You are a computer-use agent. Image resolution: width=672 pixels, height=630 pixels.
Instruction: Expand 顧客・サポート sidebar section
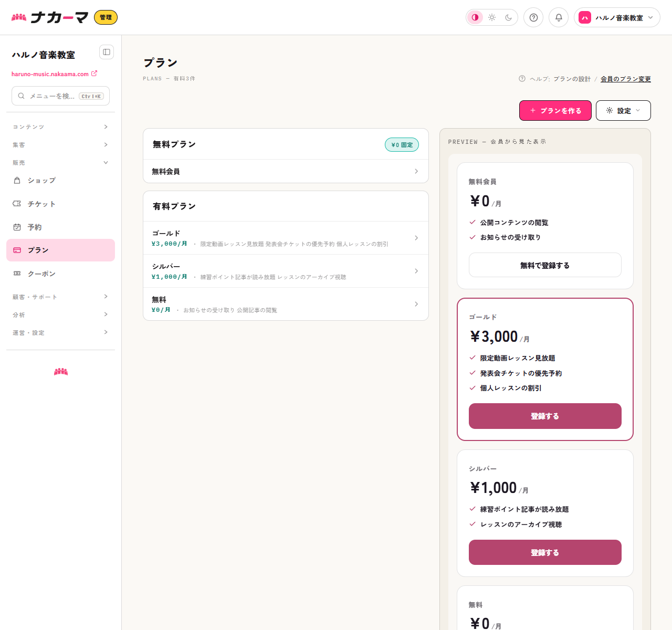click(x=60, y=297)
